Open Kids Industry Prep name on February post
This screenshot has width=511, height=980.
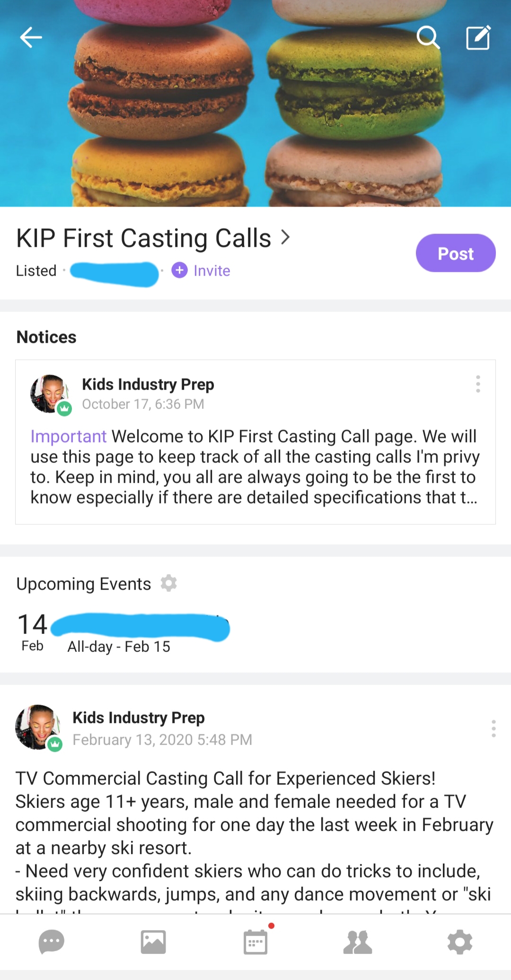(138, 718)
